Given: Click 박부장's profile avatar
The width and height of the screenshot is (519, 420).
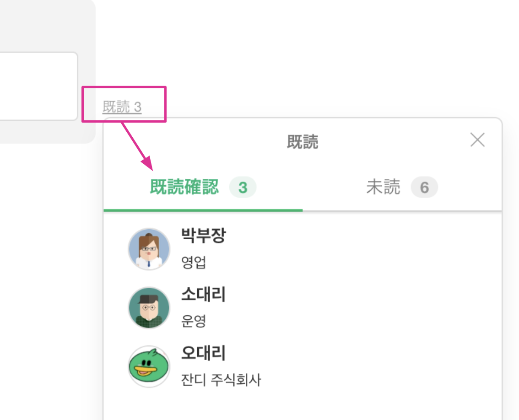Looking at the screenshot, I should point(149,249).
